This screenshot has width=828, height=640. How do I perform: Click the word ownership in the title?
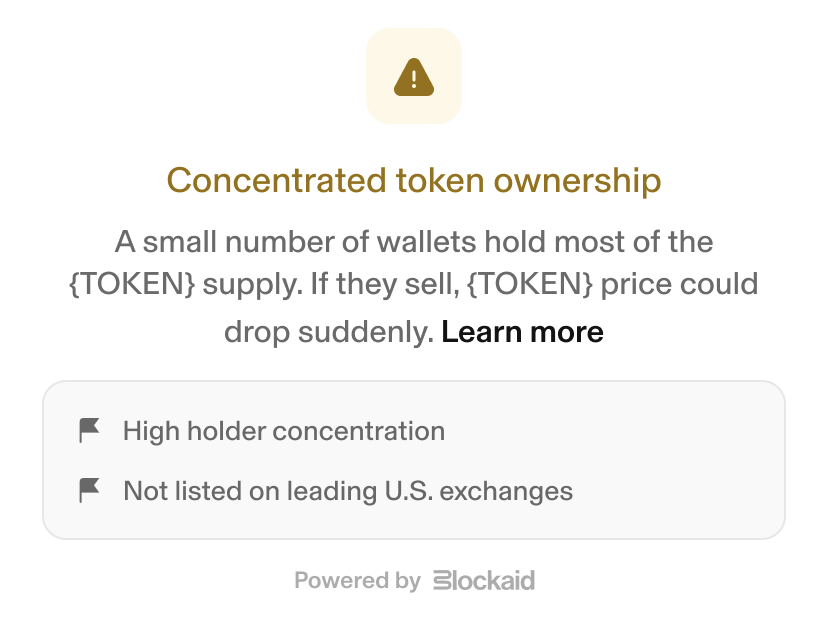[577, 181]
